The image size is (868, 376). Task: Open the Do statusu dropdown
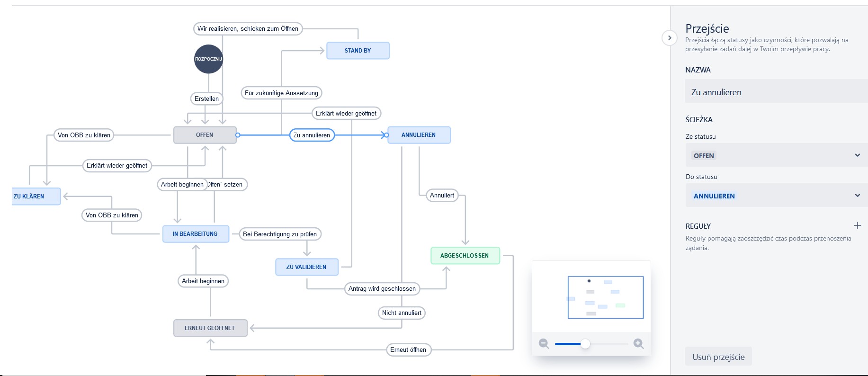[x=777, y=196]
